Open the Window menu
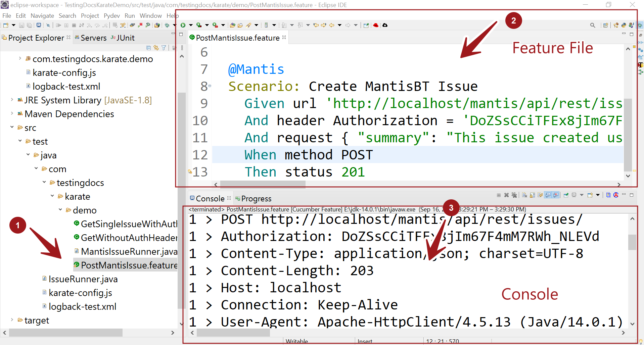Image resolution: width=644 pixels, height=345 pixels. point(151,16)
